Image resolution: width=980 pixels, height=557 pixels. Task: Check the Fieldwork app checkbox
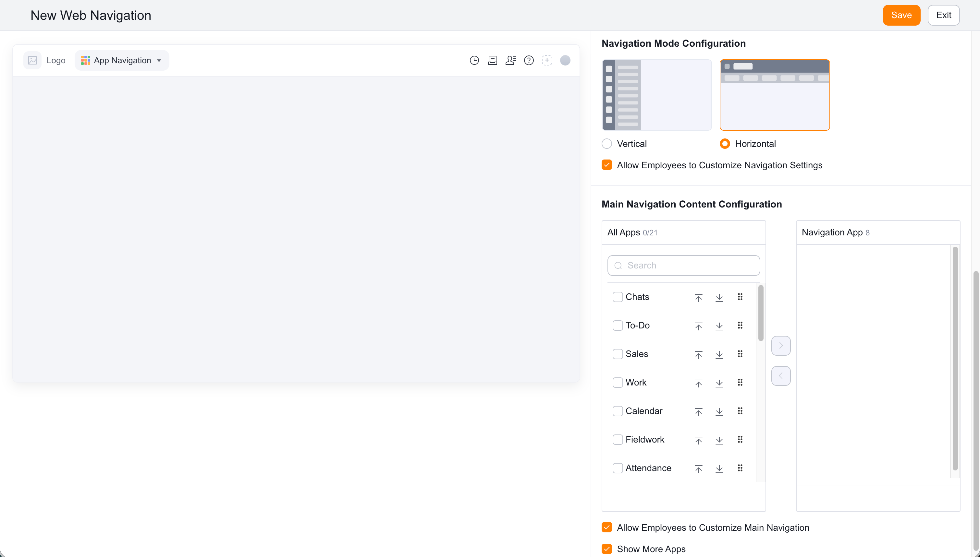pyautogui.click(x=618, y=440)
